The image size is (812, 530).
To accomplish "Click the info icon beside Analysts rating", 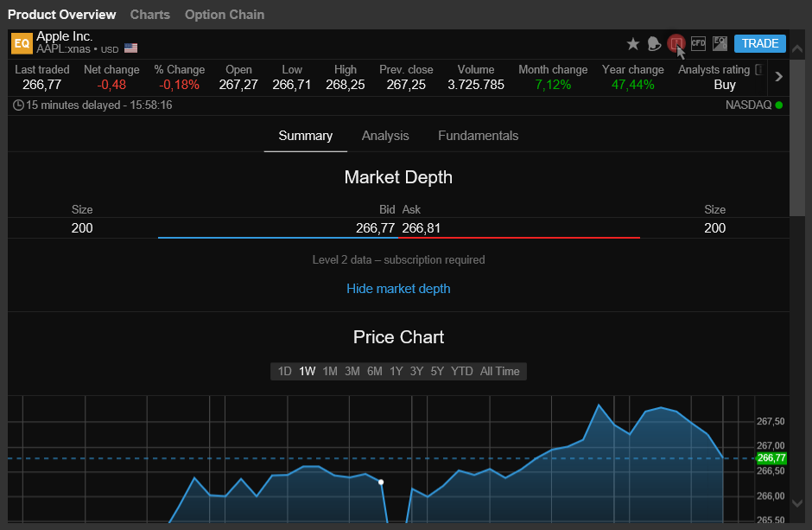I will [758, 70].
